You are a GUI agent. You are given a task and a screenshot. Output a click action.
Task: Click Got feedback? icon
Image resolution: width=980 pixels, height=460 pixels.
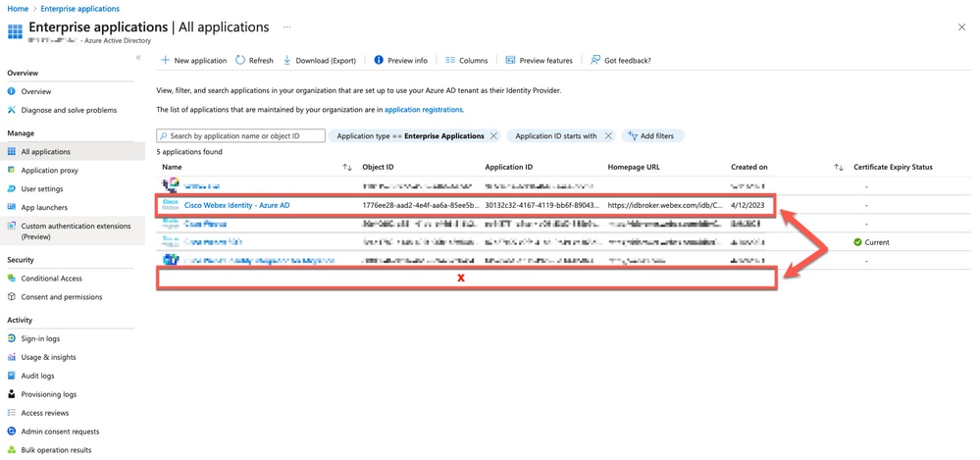(x=595, y=61)
